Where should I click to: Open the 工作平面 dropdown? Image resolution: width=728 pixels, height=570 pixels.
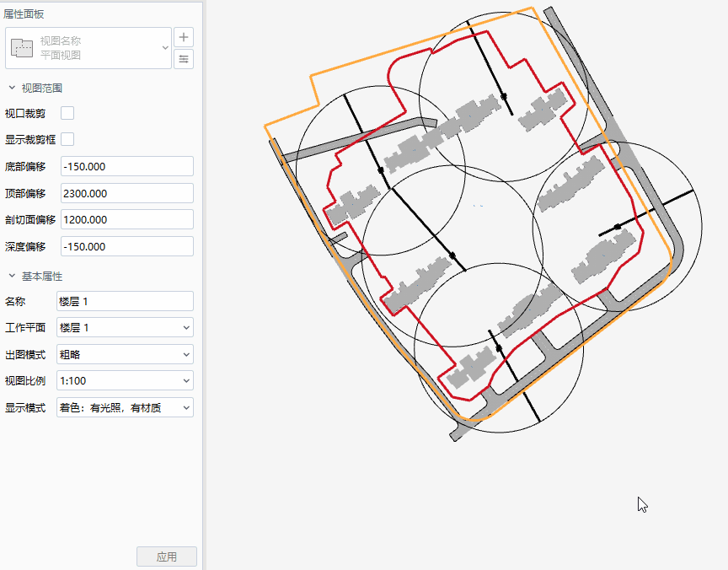(x=125, y=327)
